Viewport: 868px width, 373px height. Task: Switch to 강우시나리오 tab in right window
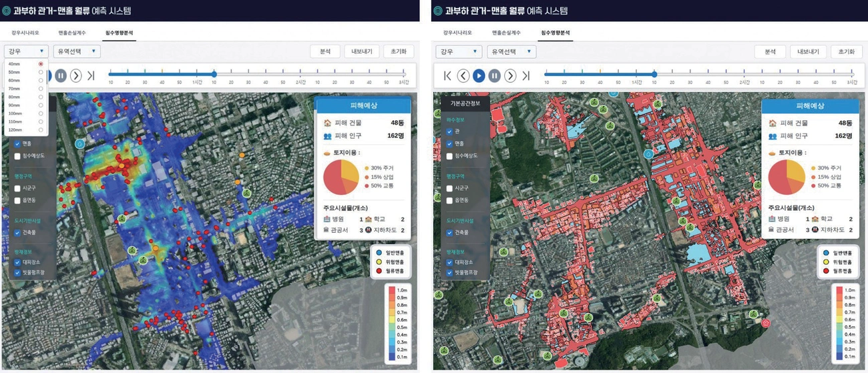457,32
